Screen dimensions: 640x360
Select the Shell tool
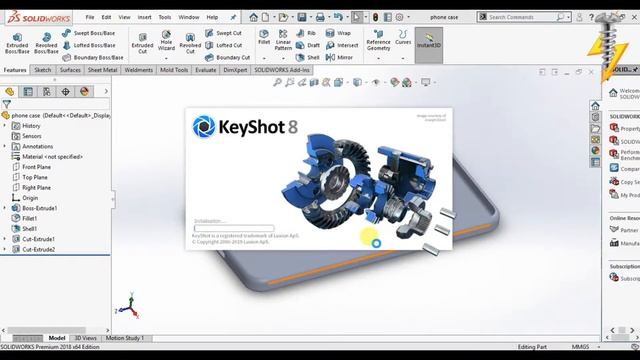point(308,58)
